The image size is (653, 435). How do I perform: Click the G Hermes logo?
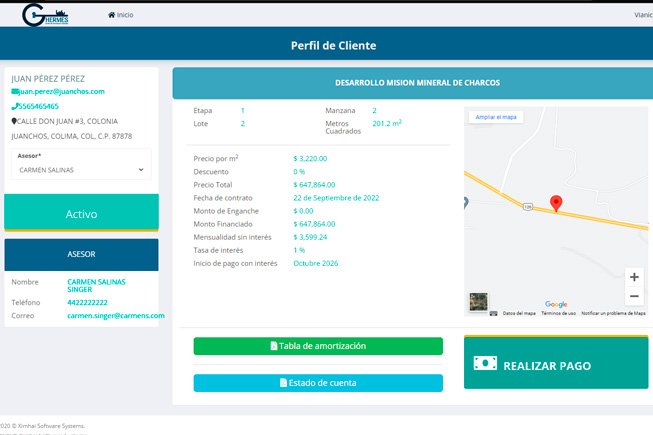click(45, 15)
